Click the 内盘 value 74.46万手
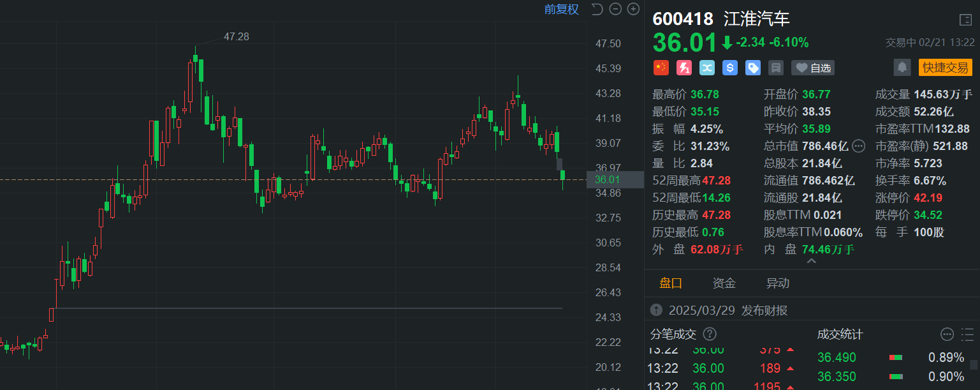The width and height of the screenshot is (980, 390). tap(828, 250)
